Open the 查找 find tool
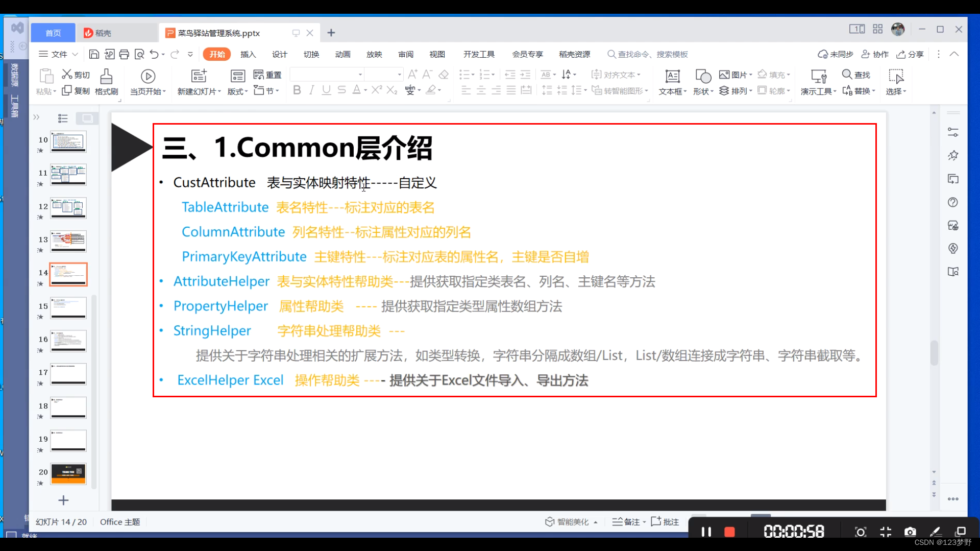The image size is (980, 551). (x=856, y=75)
